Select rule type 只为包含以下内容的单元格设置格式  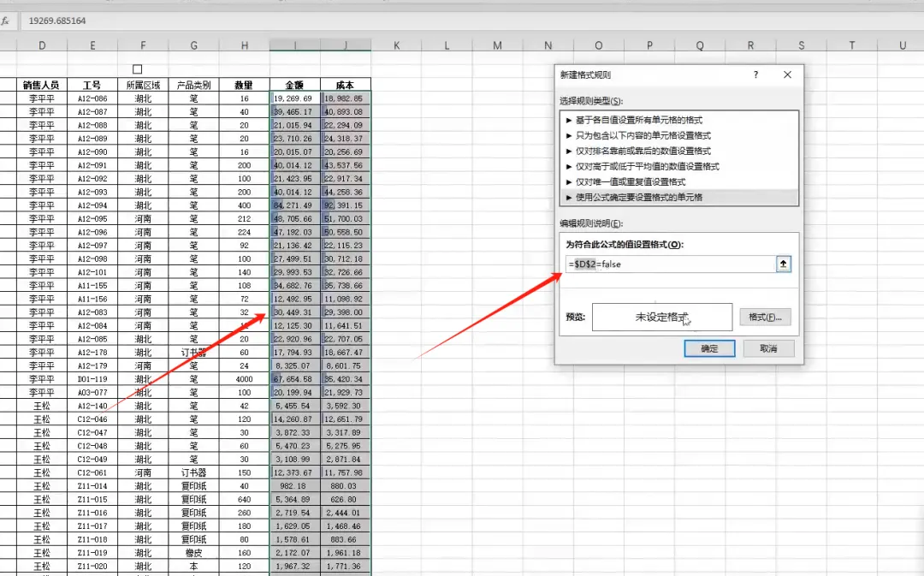click(x=678, y=135)
